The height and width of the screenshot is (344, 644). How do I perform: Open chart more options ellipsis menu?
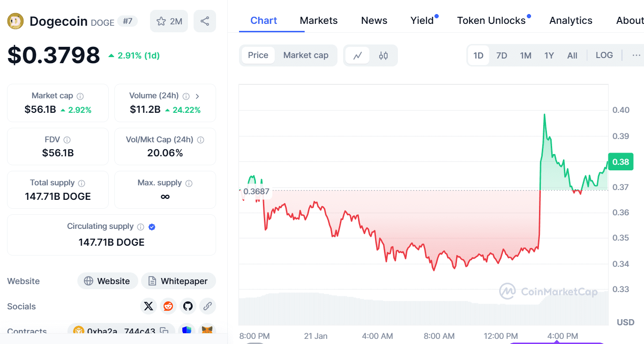point(636,55)
